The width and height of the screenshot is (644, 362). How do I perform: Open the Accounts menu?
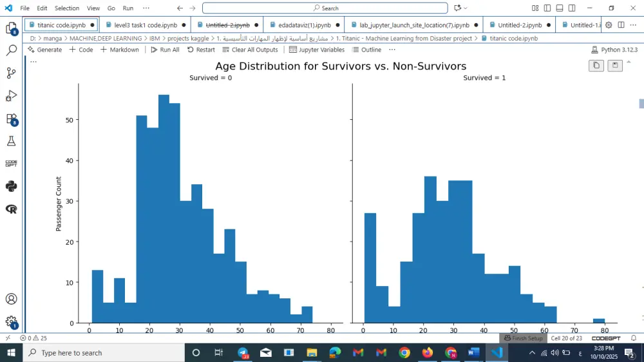[x=11, y=299]
